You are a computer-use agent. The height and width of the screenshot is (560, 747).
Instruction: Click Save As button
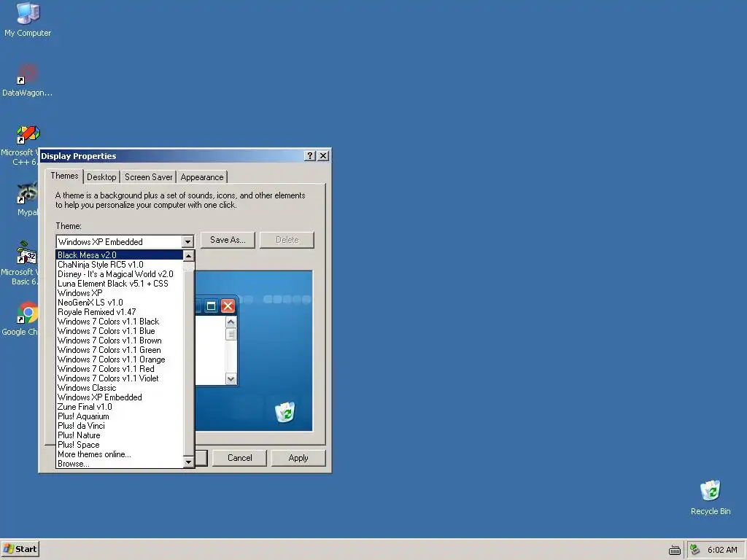[228, 240]
